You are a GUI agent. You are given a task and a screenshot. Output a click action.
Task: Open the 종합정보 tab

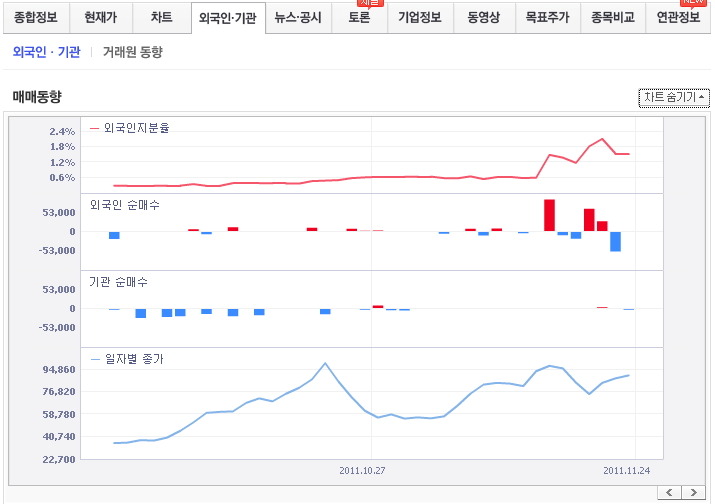click(36, 18)
